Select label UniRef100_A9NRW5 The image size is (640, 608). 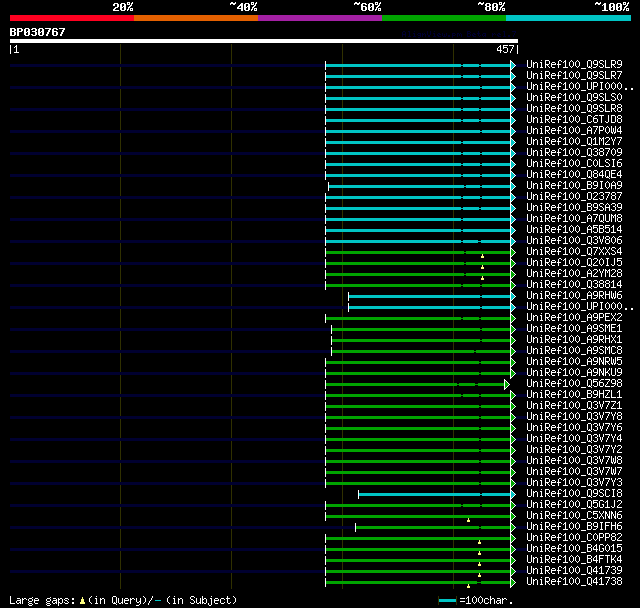(x=574, y=362)
